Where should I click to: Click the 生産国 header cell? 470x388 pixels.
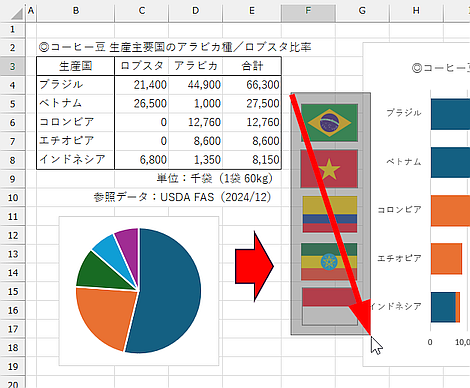pos(75,66)
